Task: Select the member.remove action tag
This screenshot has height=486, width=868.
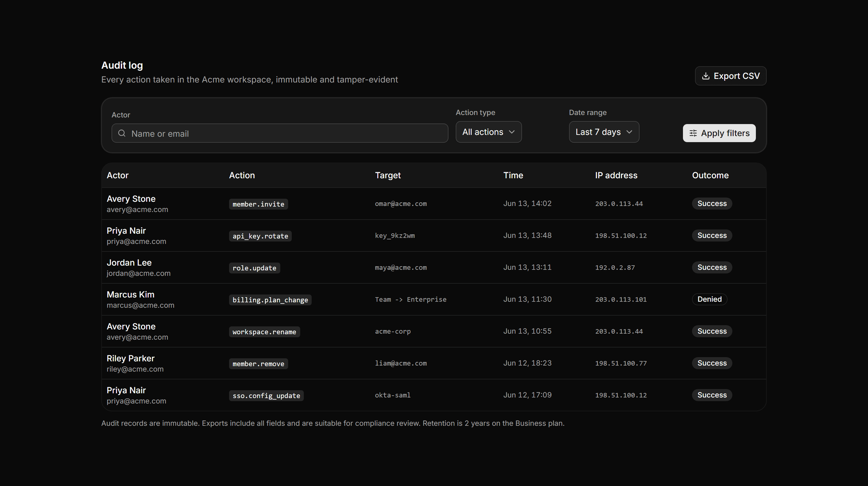Action: [259, 364]
